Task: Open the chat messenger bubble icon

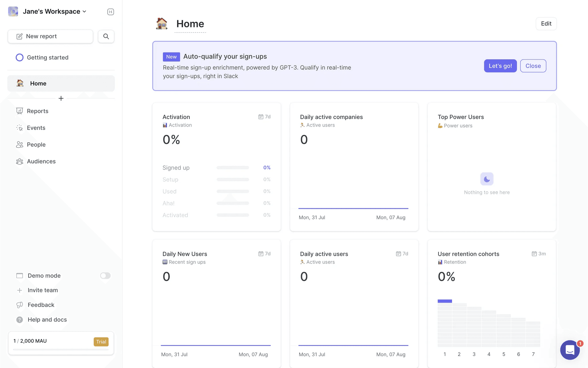Action: 570,350
